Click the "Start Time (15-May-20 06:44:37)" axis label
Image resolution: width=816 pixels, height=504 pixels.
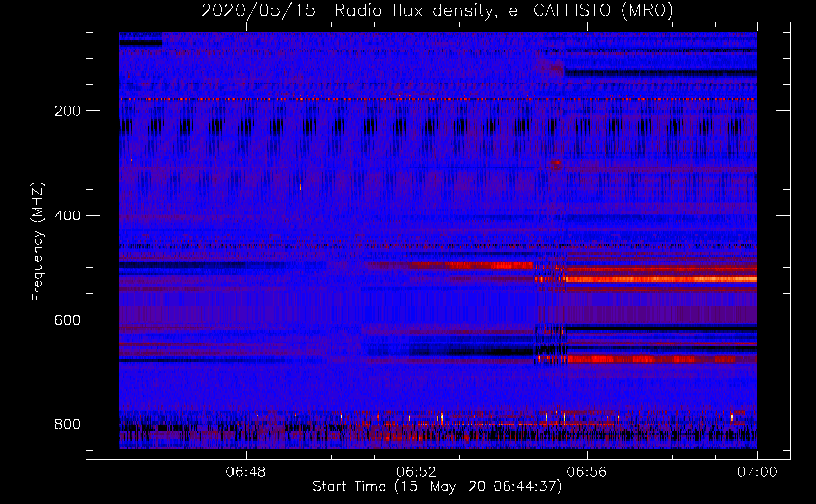tap(437, 487)
